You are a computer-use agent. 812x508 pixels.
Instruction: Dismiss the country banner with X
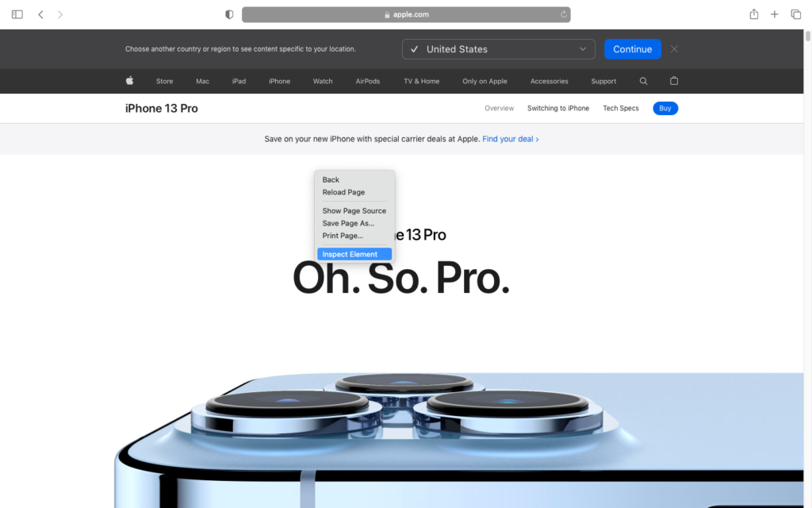coord(674,48)
